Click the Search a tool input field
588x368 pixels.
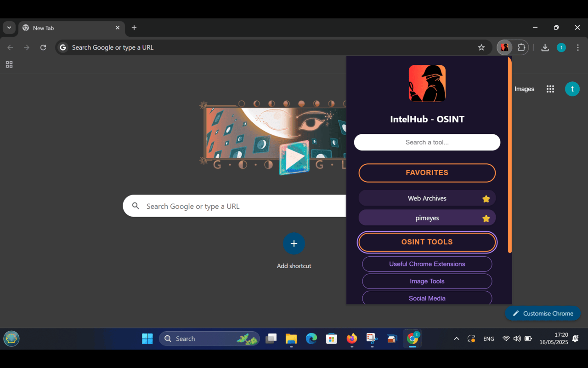click(x=427, y=142)
